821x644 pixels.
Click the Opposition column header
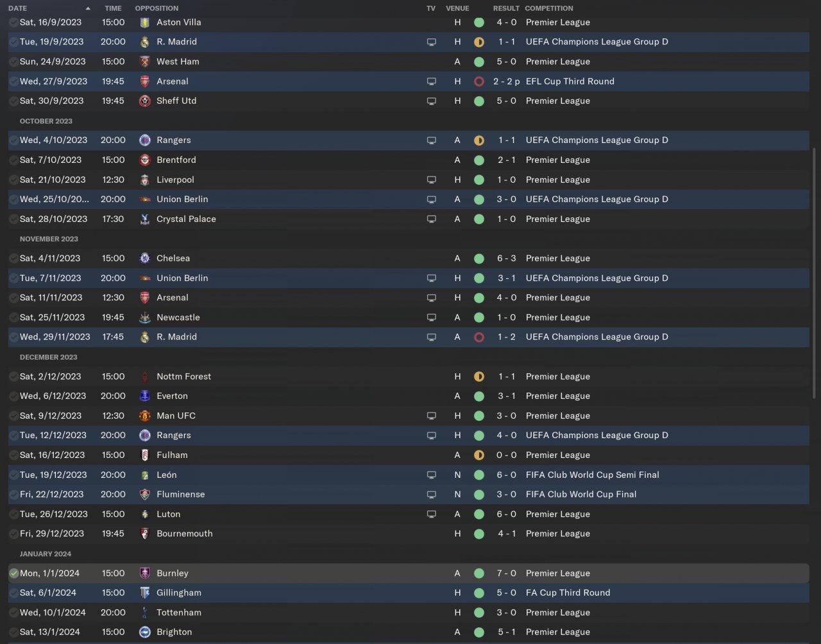pos(157,8)
